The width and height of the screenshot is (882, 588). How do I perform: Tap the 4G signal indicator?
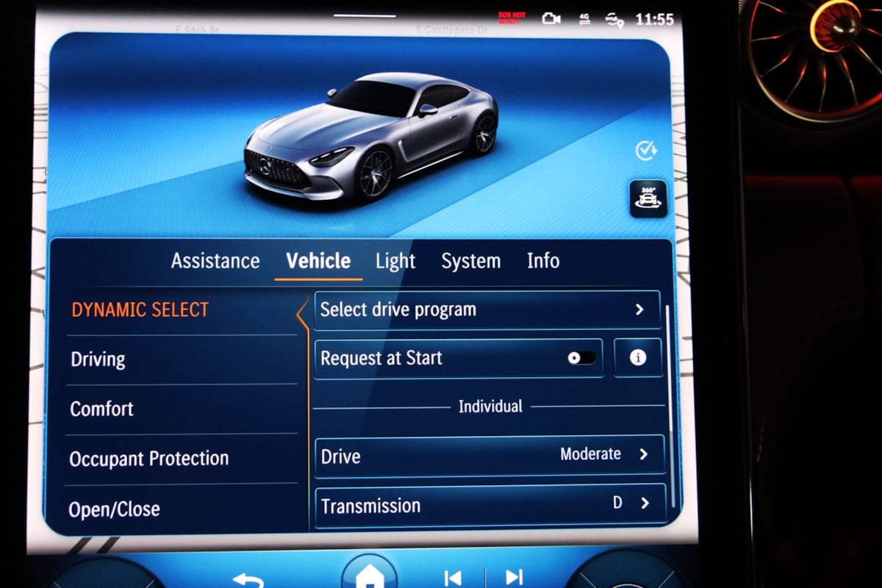[584, 18]
